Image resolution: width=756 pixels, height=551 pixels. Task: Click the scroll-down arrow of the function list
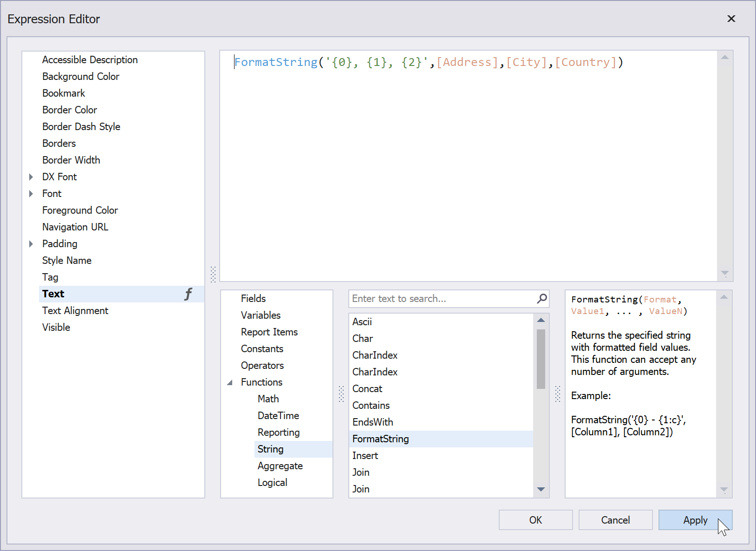pos(541,489)
